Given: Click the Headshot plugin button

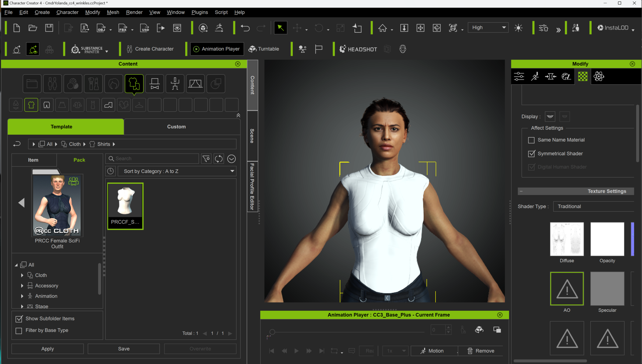Looking at the screenshot, I should 358,49.
